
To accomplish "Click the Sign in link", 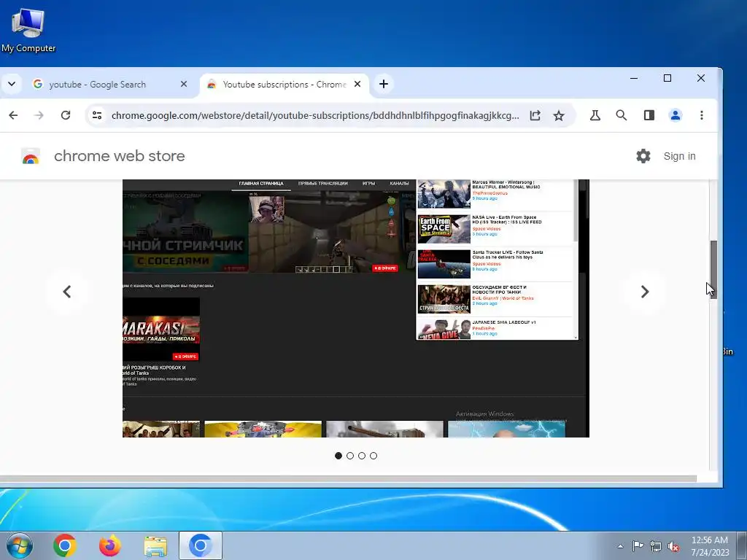I will click(x=679, y=156).
